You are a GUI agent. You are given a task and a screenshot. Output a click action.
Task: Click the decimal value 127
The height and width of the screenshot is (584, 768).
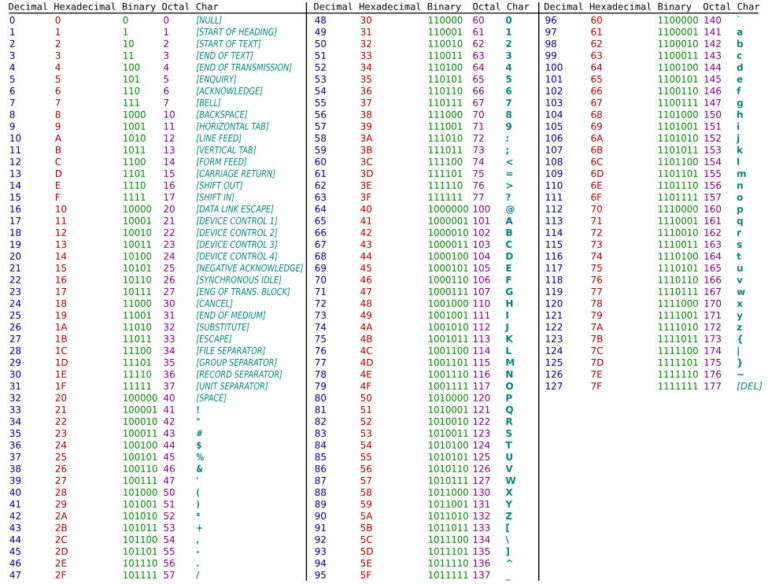(x=553, y=386)
